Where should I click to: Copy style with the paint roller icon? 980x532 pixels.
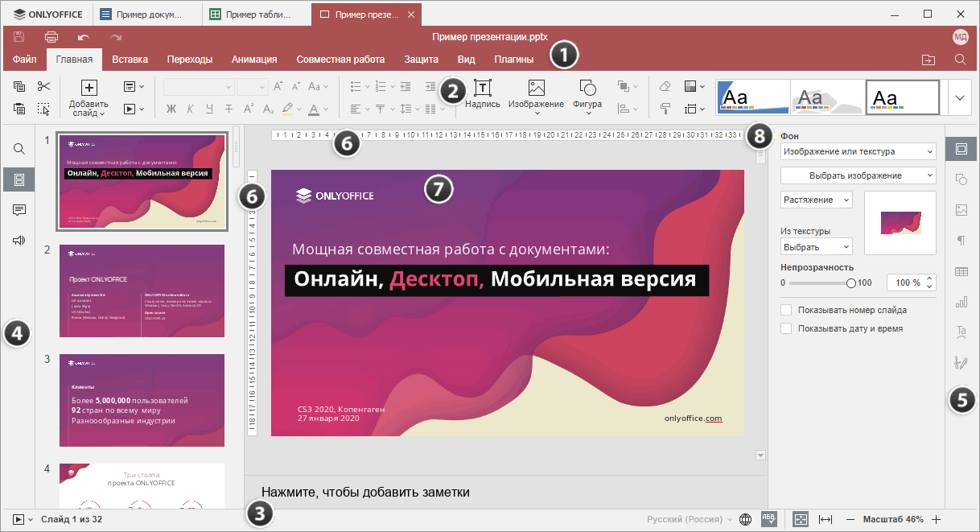(665, 109)
